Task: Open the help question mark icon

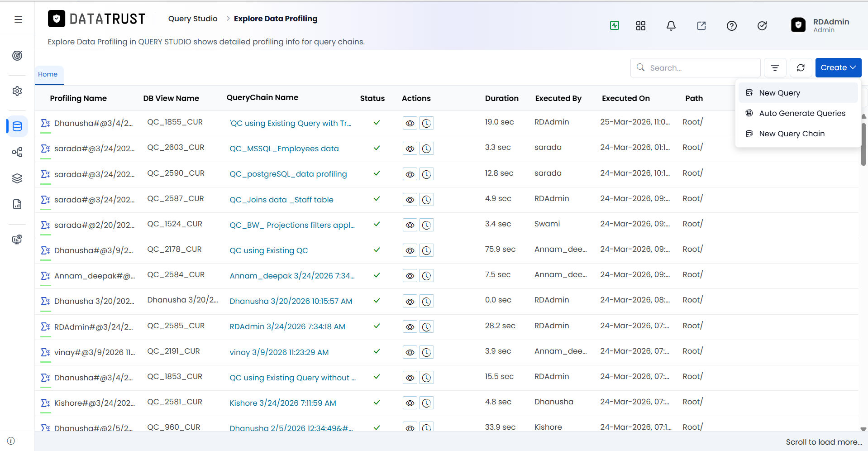Action: coord(732,26)
